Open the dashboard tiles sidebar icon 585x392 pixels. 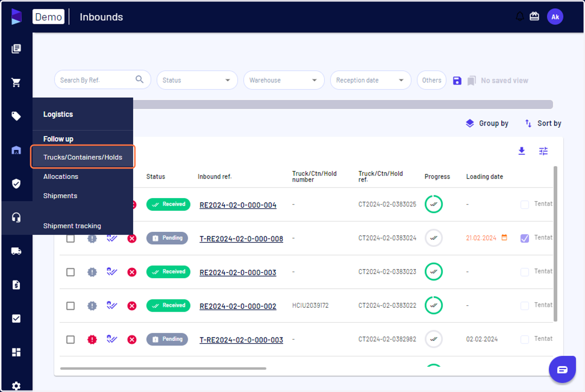point(16,352)
